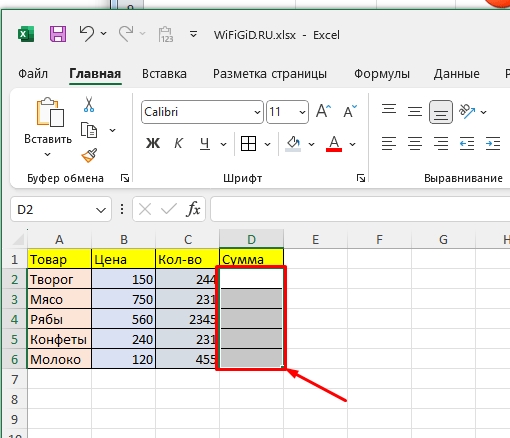Open the Буфер обмена dialog launcher
This screenshot has width=510, height=438.
pos(125,178)
